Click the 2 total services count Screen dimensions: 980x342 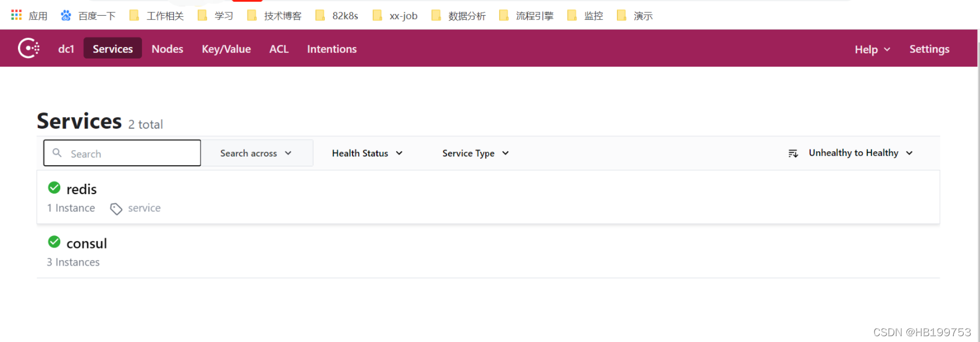point(146,124)
